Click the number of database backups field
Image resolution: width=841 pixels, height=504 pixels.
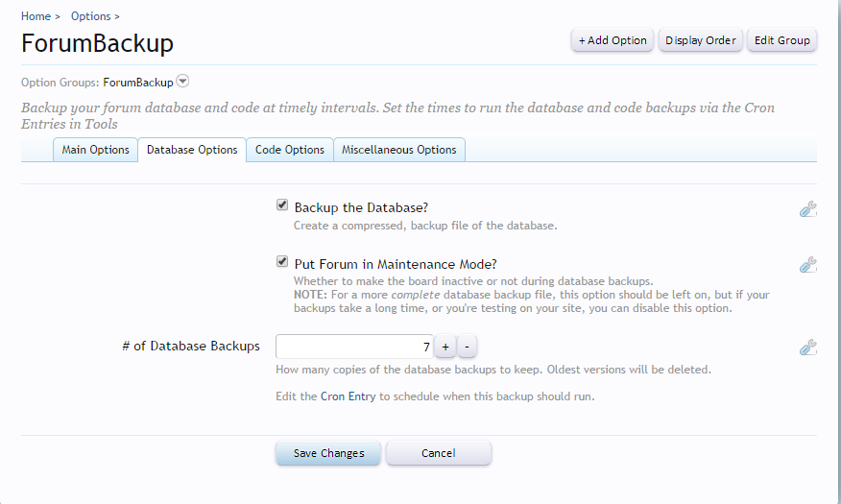pyautogui.click(x=353, y=347)
